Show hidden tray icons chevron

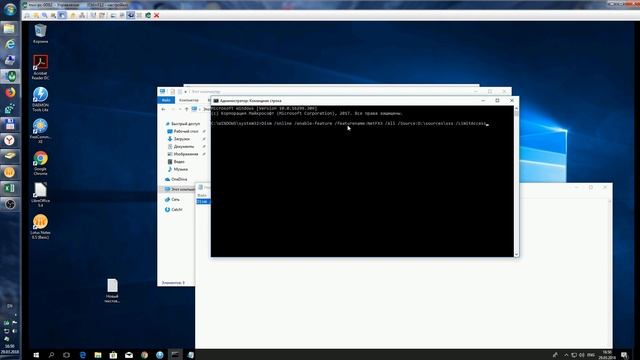566,355
